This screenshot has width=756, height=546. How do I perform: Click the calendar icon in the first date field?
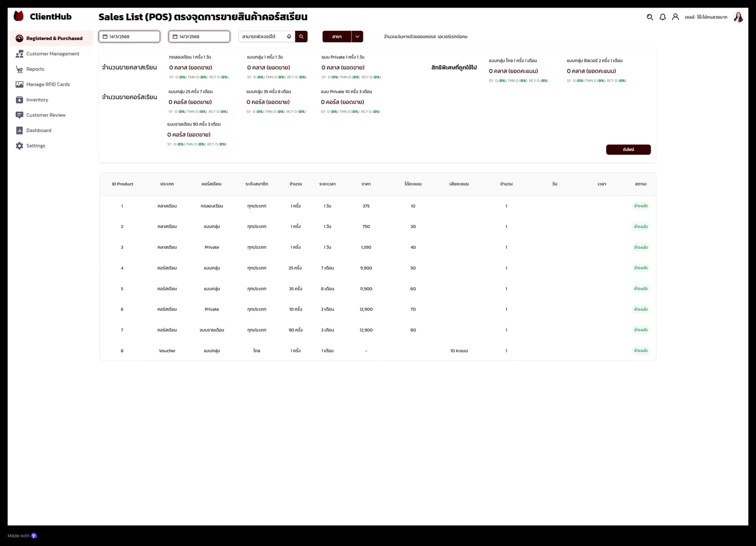pos(105,36)
